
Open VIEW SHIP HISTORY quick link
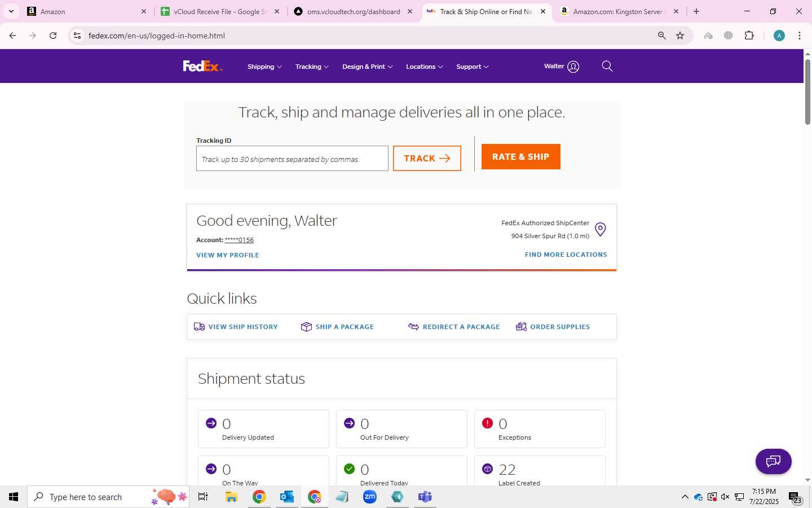coord(236,327)
